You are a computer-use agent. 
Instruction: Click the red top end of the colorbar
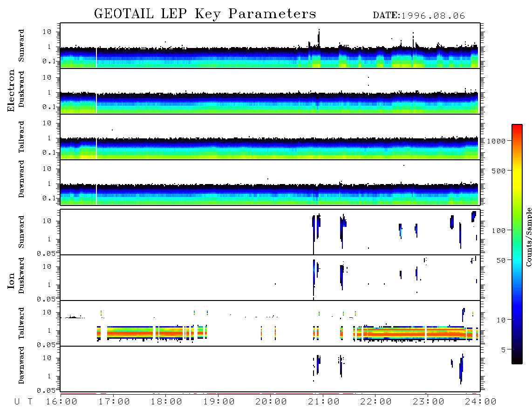pyautogui.click(x=517, y=128)
